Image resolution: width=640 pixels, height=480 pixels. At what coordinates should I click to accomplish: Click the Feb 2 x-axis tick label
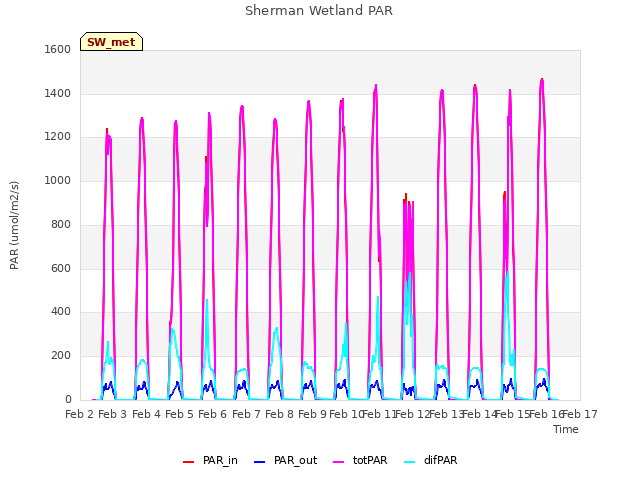point(80,414)
